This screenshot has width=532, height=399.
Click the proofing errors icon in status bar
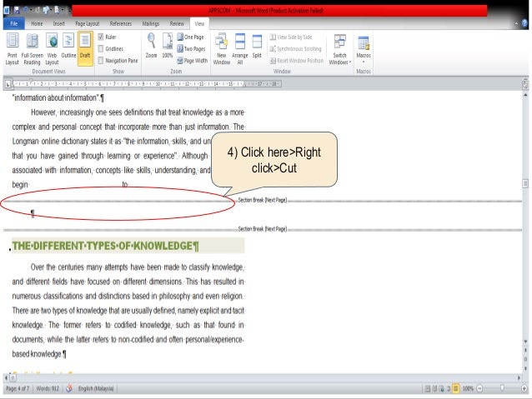69,388
